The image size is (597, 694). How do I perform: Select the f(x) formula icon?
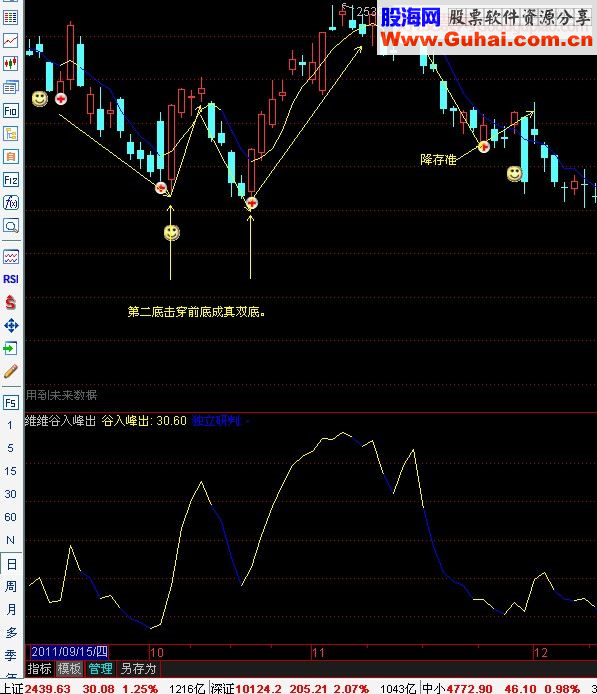click(x=11, y=203)
